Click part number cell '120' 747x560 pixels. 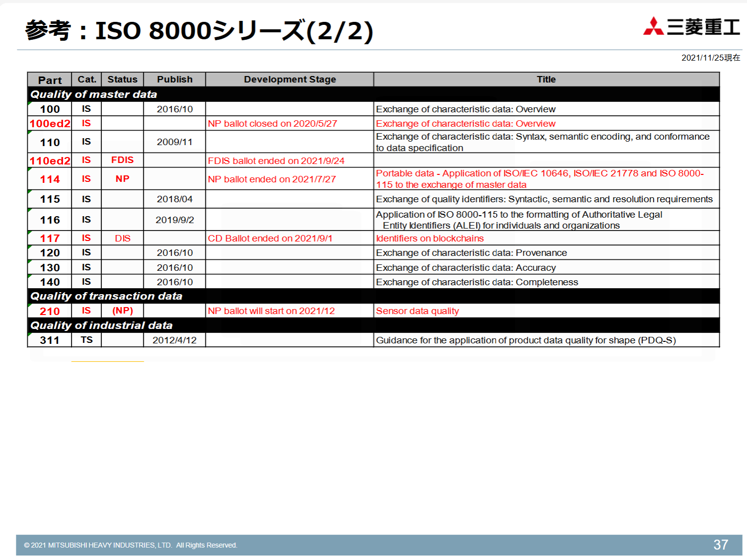click(x=50, y=253)
